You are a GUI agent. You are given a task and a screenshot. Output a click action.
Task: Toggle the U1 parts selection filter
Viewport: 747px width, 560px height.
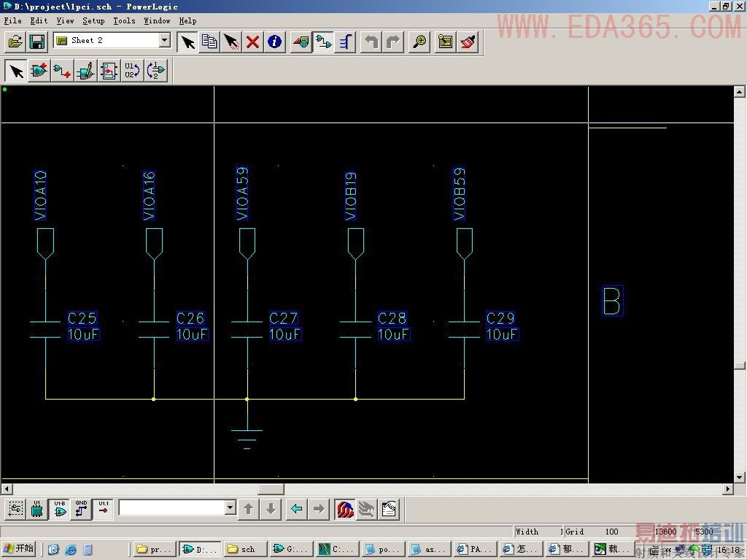click(36, 509)
